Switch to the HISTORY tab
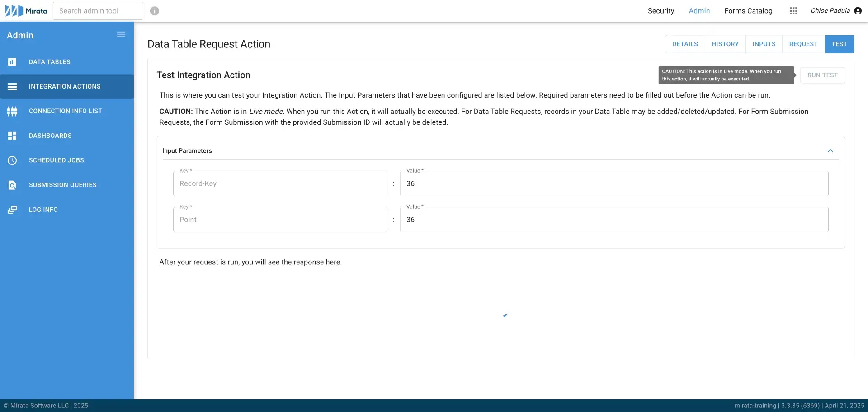The width and height of the screenshot is (868, 412). pos(725,44)
